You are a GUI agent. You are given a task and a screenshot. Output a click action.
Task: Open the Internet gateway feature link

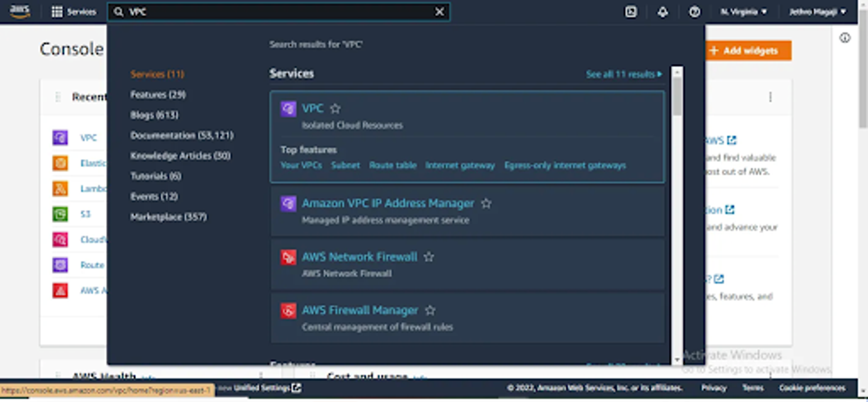point(460,166)
